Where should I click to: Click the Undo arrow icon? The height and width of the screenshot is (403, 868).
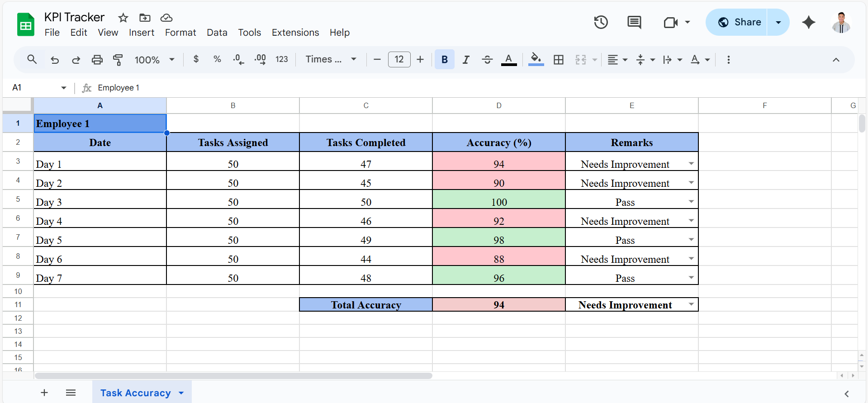pyautogui.click(x=55, y=60)
